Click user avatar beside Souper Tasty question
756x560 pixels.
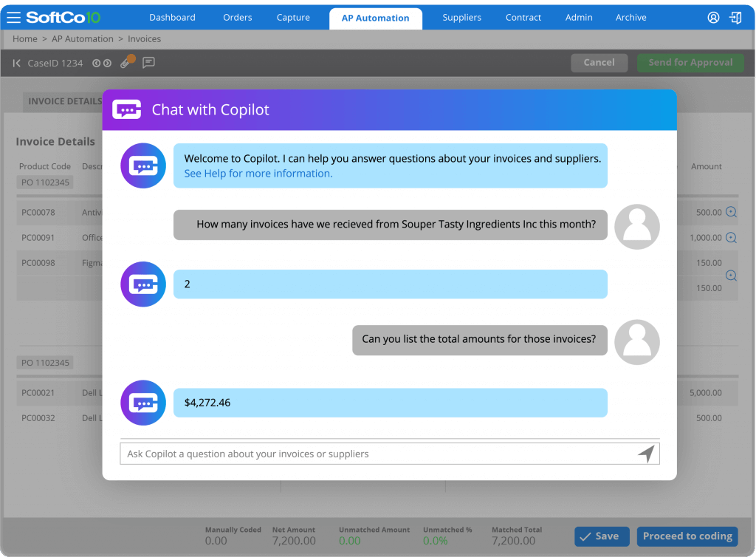(x=637, y=227)
